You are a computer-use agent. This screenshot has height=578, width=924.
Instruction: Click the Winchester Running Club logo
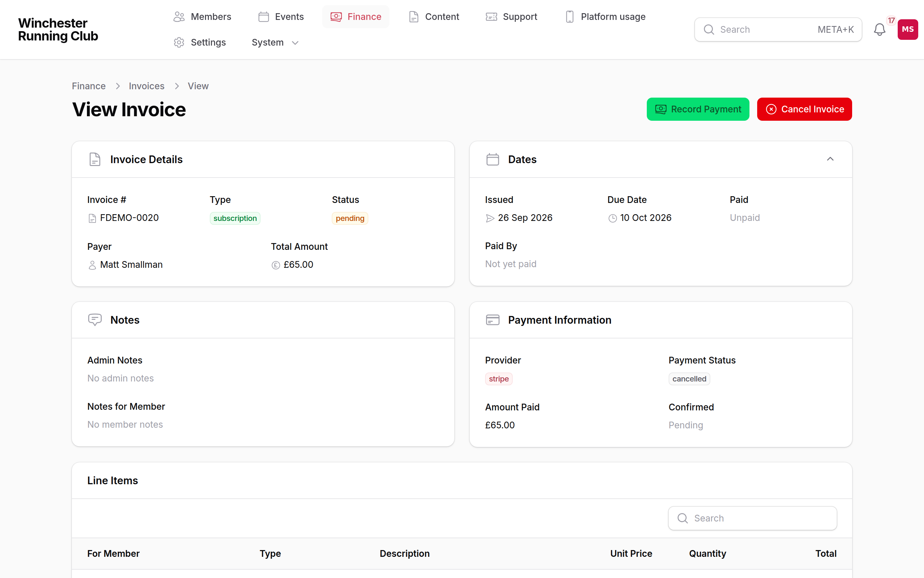point(58,30)
